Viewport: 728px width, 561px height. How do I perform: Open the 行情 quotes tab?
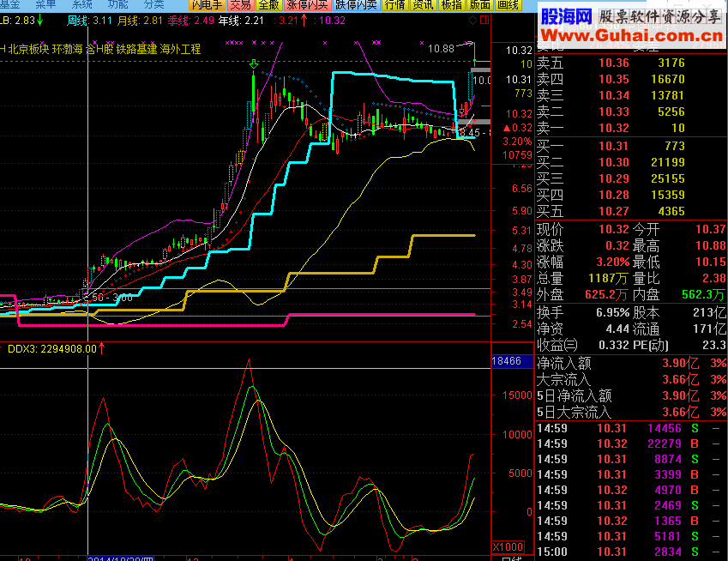(394, 5)
